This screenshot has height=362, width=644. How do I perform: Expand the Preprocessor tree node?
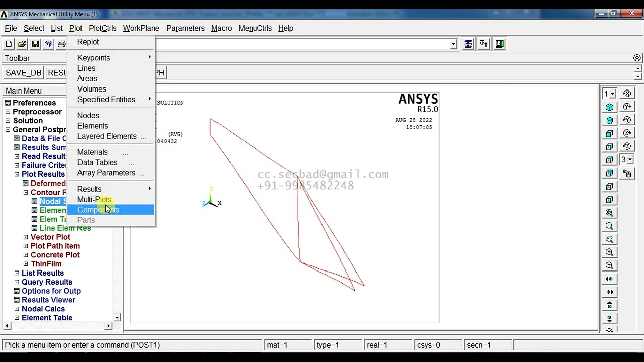8,112
